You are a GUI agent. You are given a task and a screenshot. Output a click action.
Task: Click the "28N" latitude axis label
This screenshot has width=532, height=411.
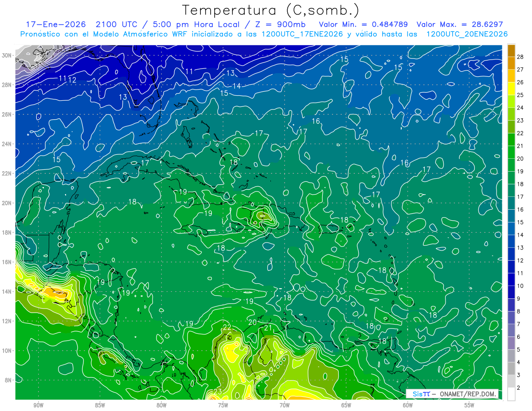pos(8,85)
